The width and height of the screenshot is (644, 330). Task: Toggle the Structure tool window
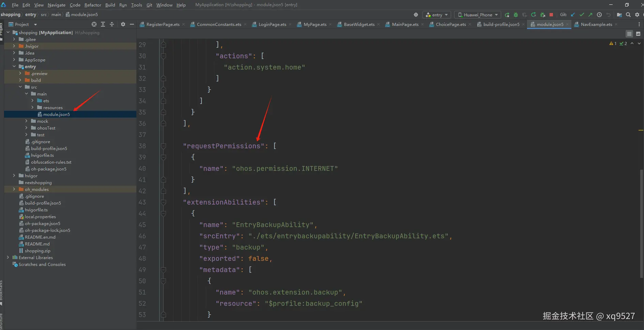2,321
